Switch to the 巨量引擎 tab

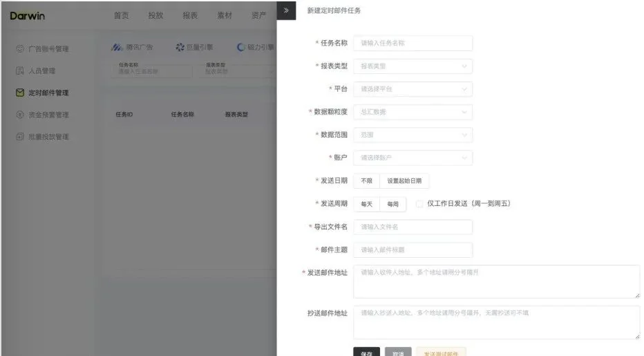194,47
